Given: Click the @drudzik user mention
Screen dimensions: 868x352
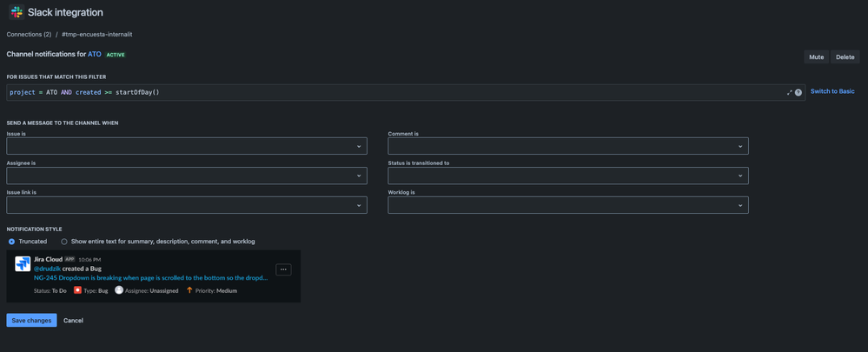Looking at the screenshot, I should (47, 269).
